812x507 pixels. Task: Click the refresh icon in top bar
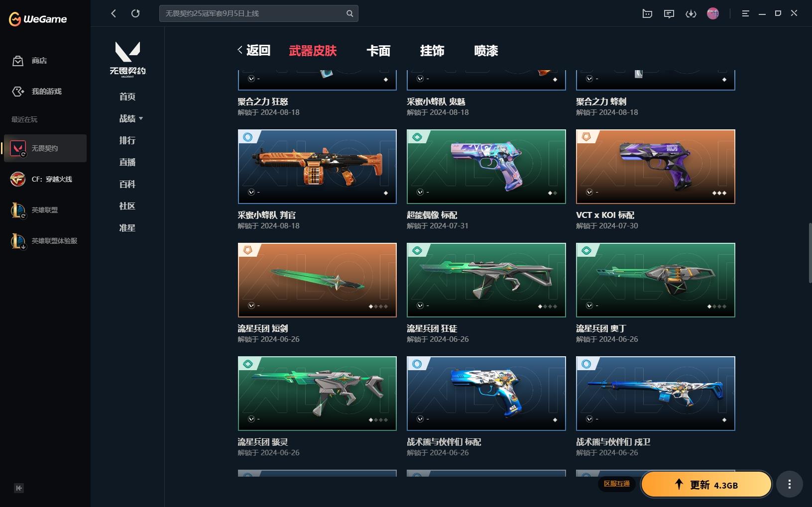pyautogui.click(x=135, y=13)
